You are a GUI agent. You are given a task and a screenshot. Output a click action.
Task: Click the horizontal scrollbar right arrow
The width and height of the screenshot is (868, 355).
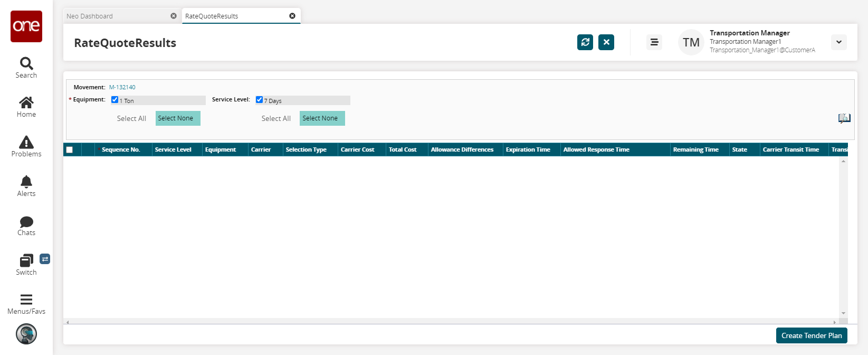click(x=834, y=322)
